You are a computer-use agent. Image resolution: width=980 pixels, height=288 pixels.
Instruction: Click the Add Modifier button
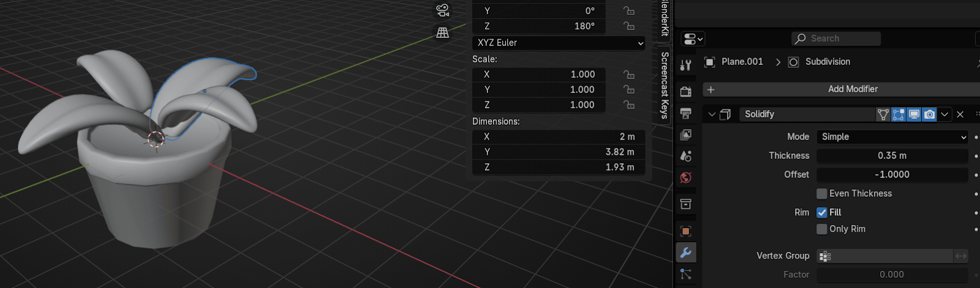[x=852, y=89]
